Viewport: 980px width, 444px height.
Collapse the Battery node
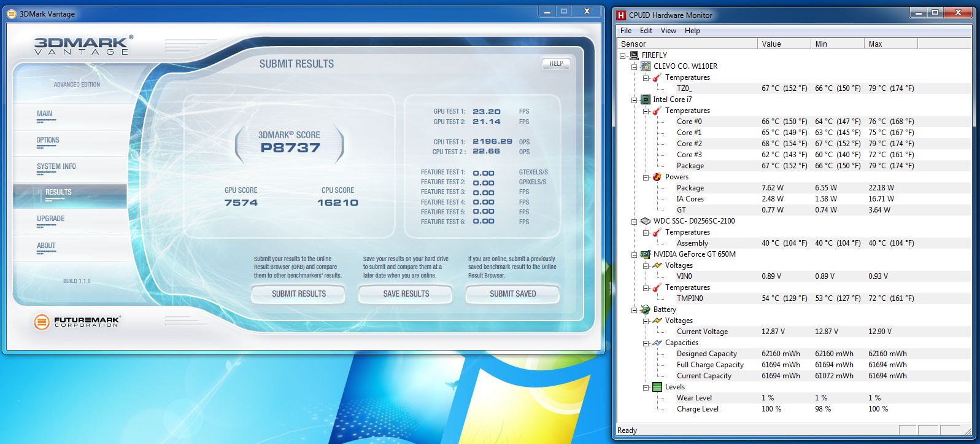[635, 310]
